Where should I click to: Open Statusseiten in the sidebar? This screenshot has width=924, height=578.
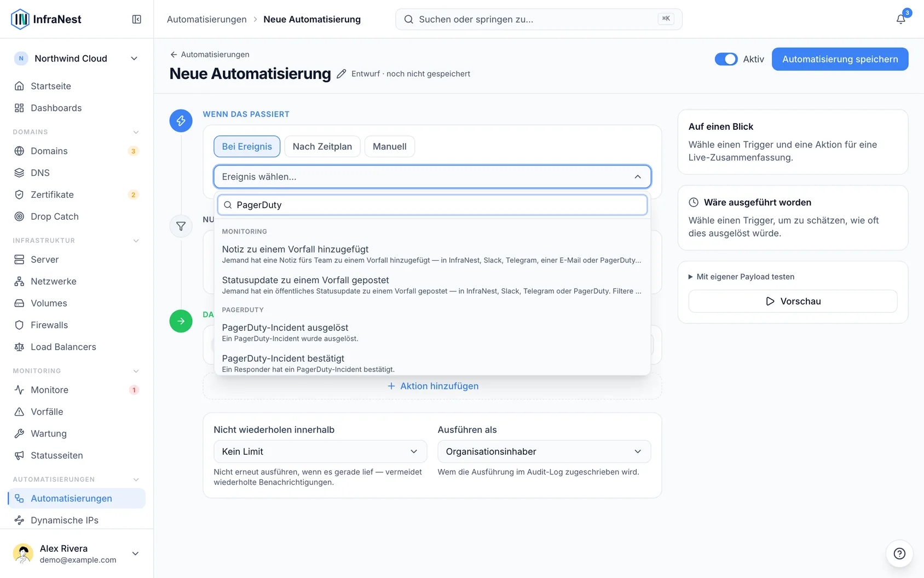pos(77,455)
